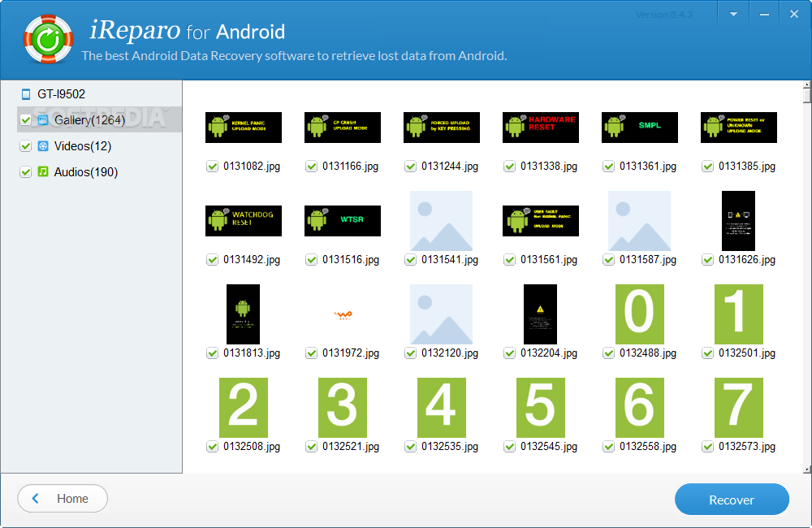Click the file name 0132535.jpg
812x528 pixels.
click(x=450, y=446)
